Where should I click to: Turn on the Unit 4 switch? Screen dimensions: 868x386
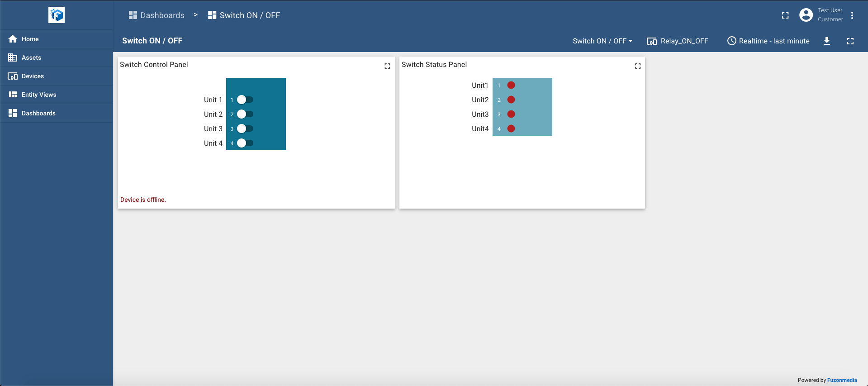(245, 143)
